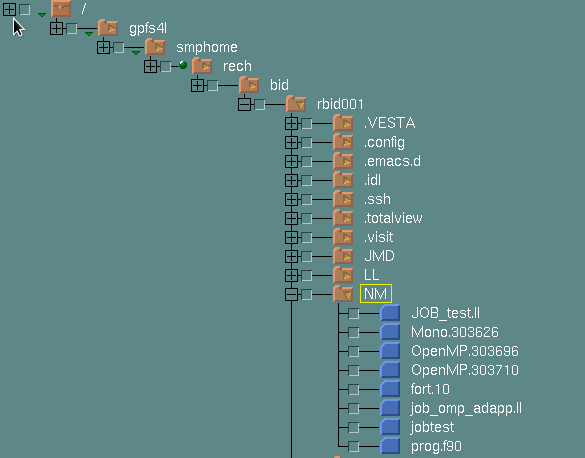
Task: Click the highlighted NM folder label
Action: (x=376, y=294)
